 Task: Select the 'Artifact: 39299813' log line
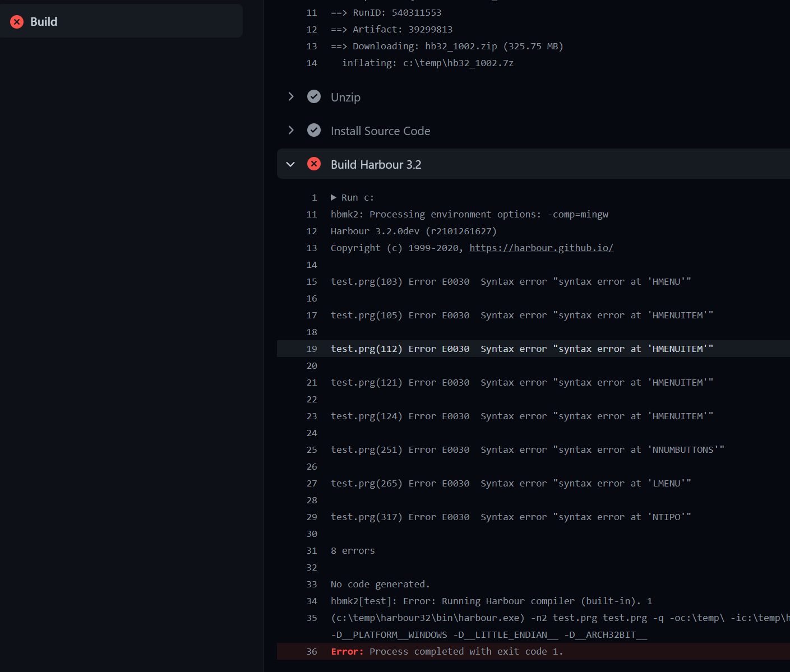coord(391,29)
